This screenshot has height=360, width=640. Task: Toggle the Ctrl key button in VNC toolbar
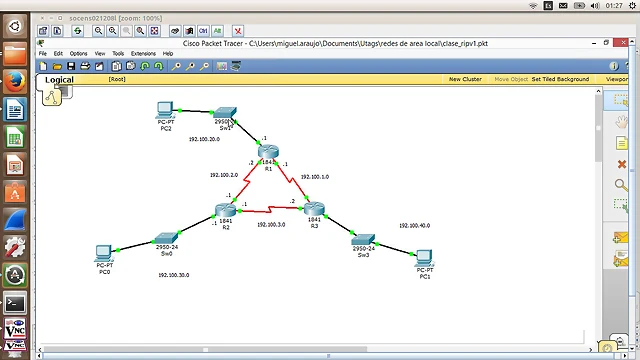(x=203, y=31)
